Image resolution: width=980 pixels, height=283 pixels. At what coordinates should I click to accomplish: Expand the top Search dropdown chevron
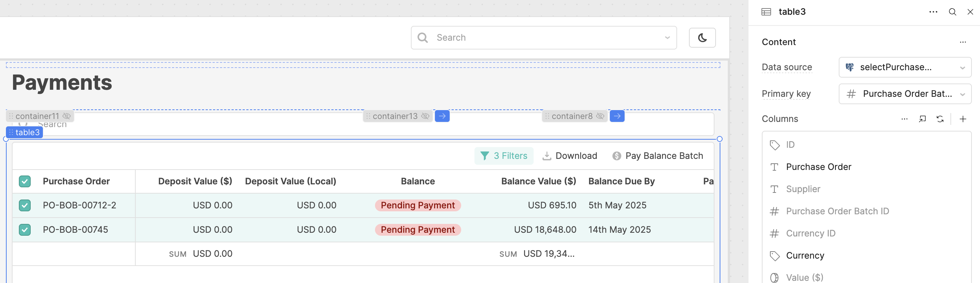[667, 38]
